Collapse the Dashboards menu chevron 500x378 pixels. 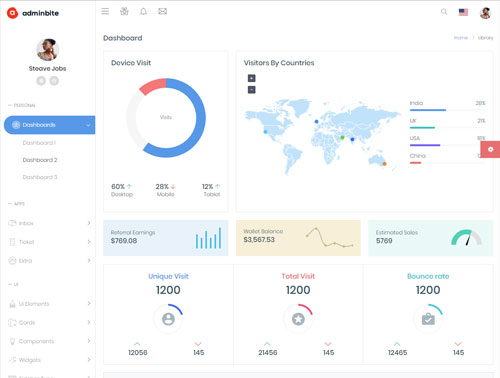[88, 125]
